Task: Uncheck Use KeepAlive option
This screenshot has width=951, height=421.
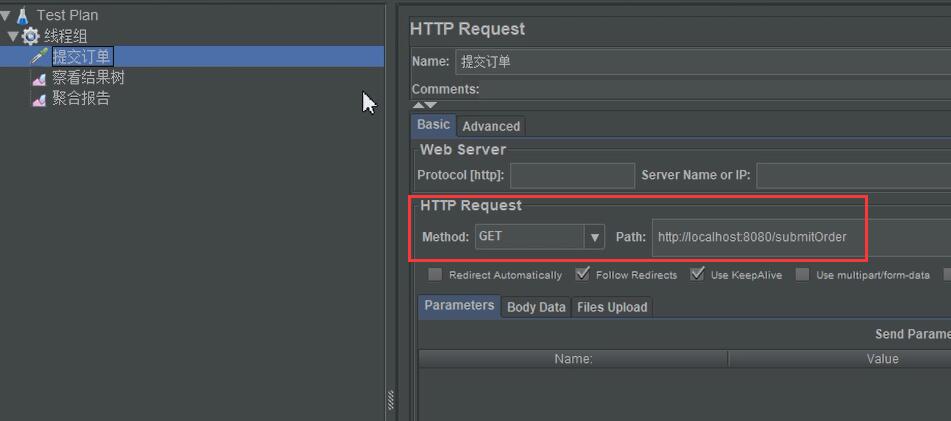Action: click(697, 274)
